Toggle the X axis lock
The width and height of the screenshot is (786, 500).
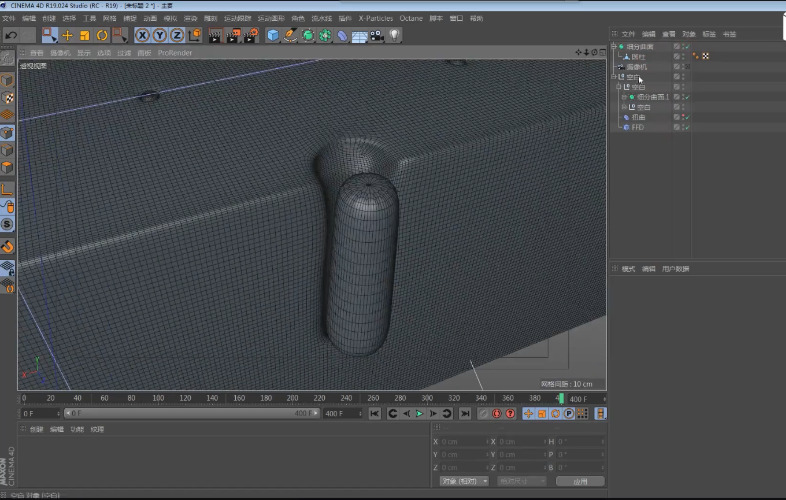point(142,35)
